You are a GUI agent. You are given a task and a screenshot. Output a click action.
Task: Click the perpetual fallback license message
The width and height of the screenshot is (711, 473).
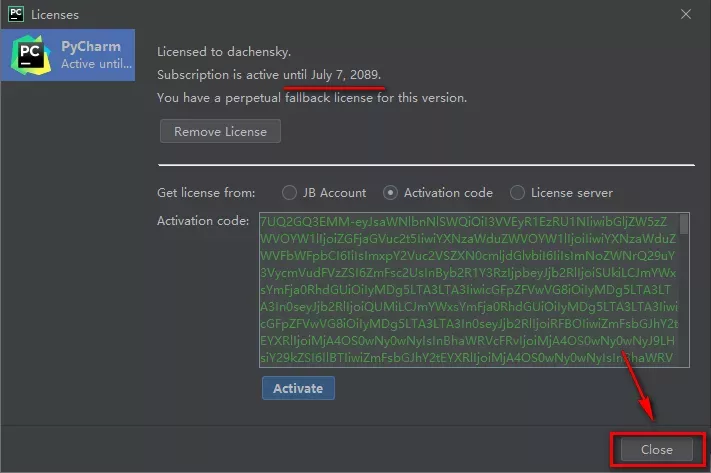[311, 98]
